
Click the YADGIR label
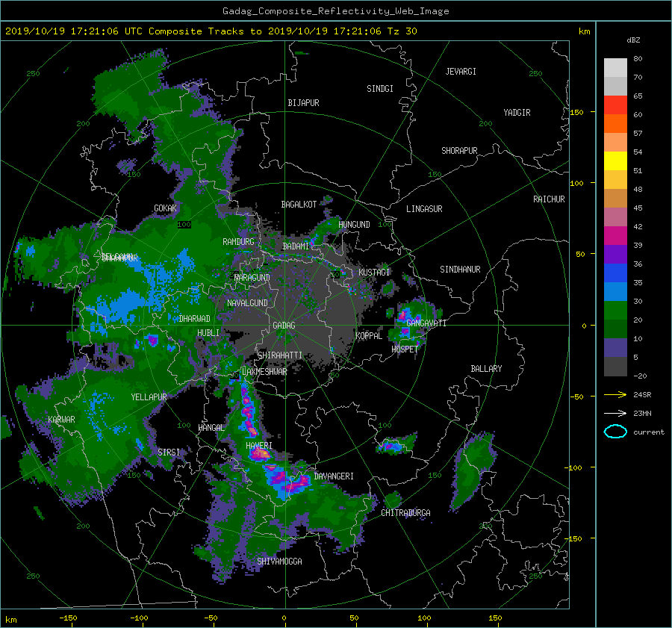[x=517, y=113]
